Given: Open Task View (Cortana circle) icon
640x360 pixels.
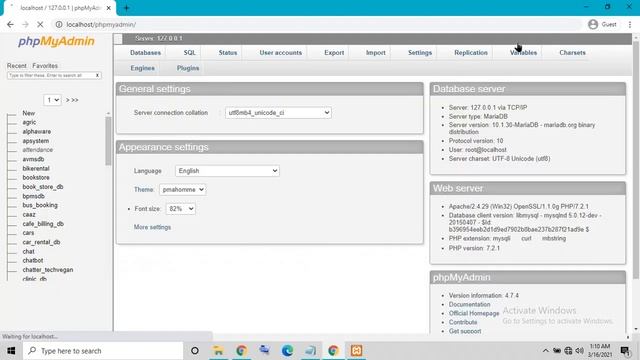Looking at the screenshot, I should point(195,351).
